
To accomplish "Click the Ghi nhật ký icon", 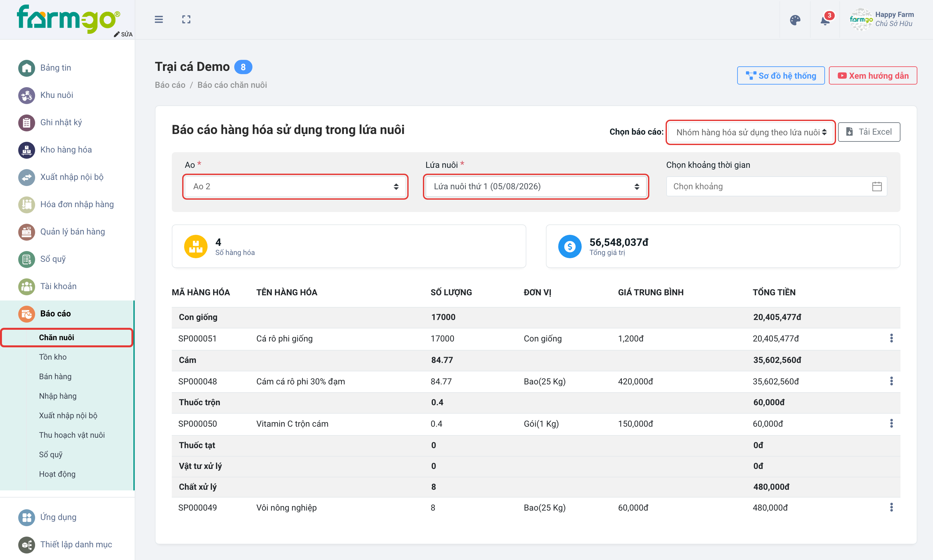I will coord(26,123).
